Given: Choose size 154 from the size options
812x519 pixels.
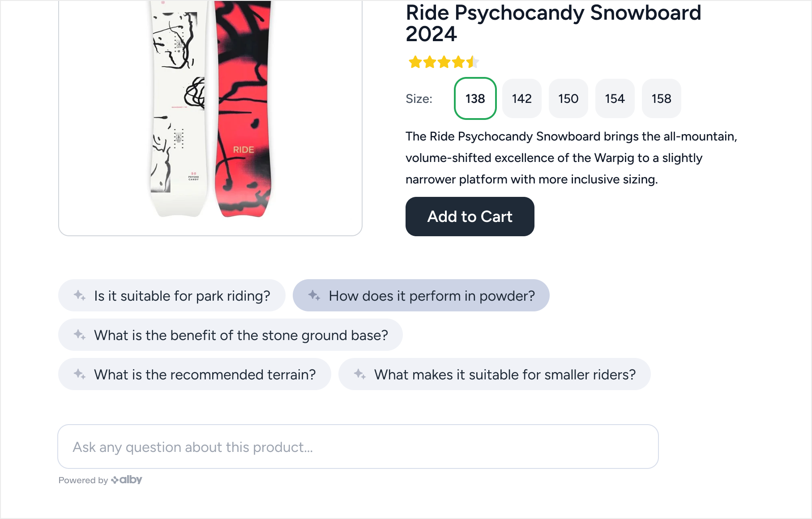Looking at the screenshot, I should coord(615,98).
